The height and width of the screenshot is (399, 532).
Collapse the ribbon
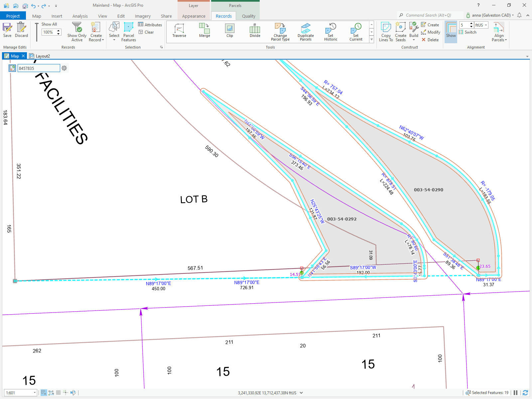tap(528, 15)
